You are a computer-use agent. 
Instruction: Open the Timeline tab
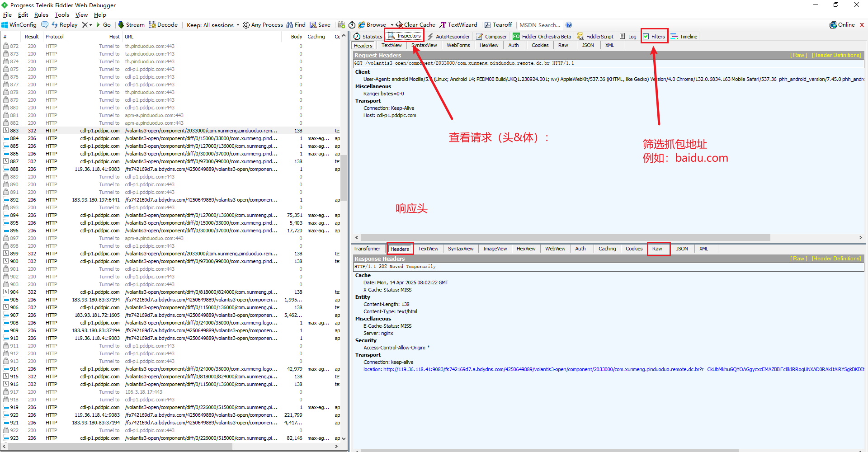click(x=684, y=37)
